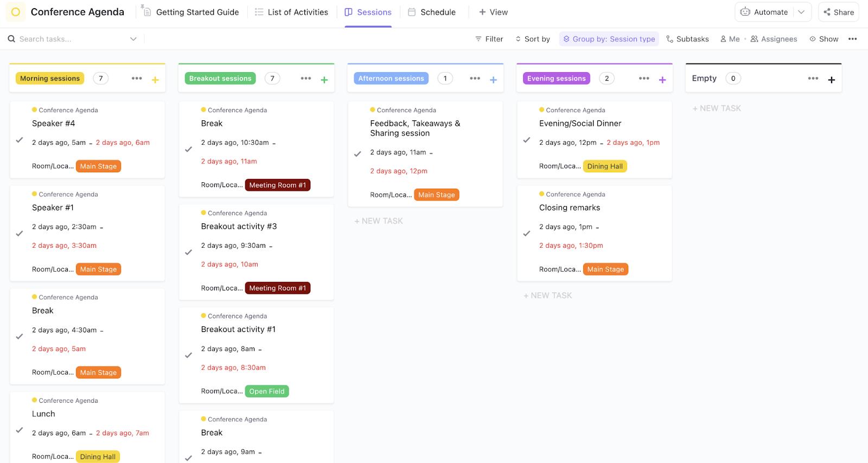Open Evening sessions column options menu

644,79
